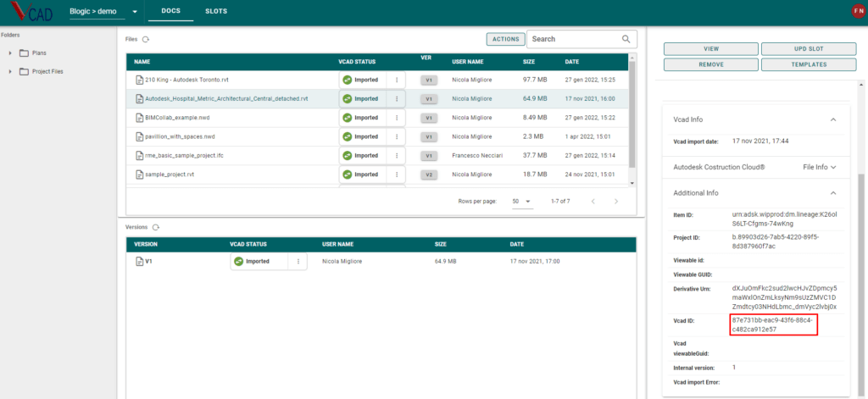This screenshot has height=399, width=868.
Task: Open three-dot menu for V1 version row
Action: [298, 262]
